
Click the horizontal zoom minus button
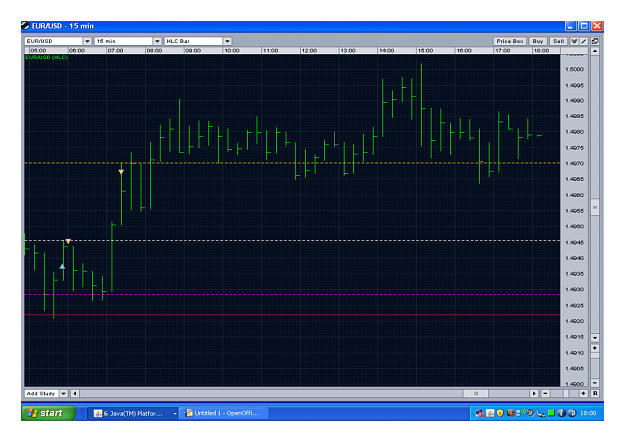click(x=545, y=393)
